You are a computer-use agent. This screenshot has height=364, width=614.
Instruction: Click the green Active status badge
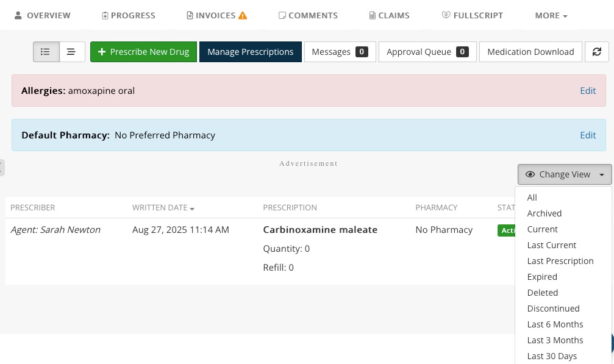point(506,230)
